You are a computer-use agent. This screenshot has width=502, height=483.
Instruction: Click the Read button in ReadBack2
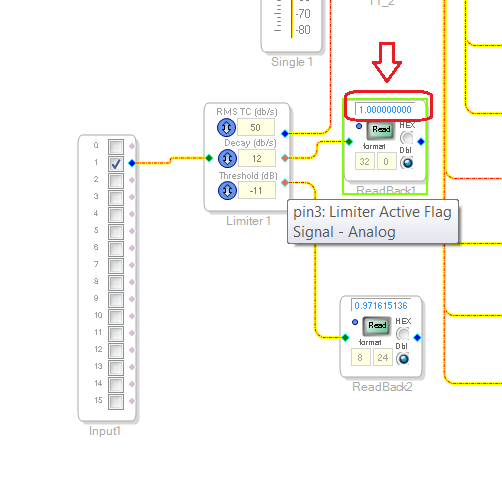point(376,326)
